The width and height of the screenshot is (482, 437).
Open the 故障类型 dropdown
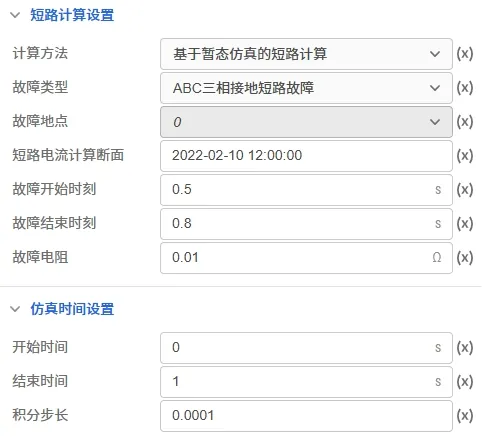point(306,88)
